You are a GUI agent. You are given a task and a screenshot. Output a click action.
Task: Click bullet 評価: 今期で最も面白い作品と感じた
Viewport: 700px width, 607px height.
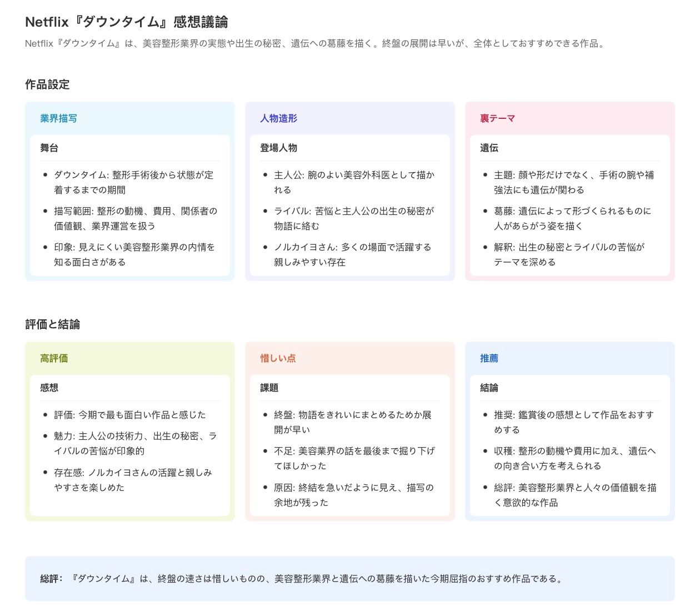tap(129, 415)
